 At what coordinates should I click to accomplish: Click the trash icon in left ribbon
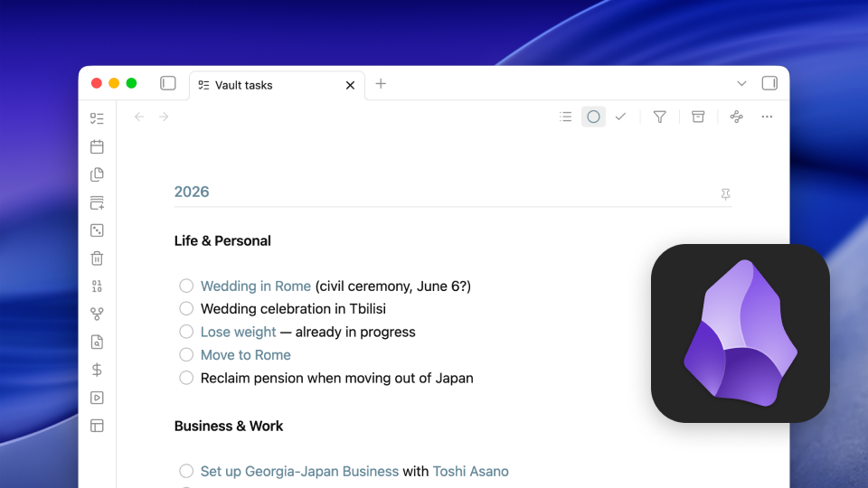coord(97,258)
